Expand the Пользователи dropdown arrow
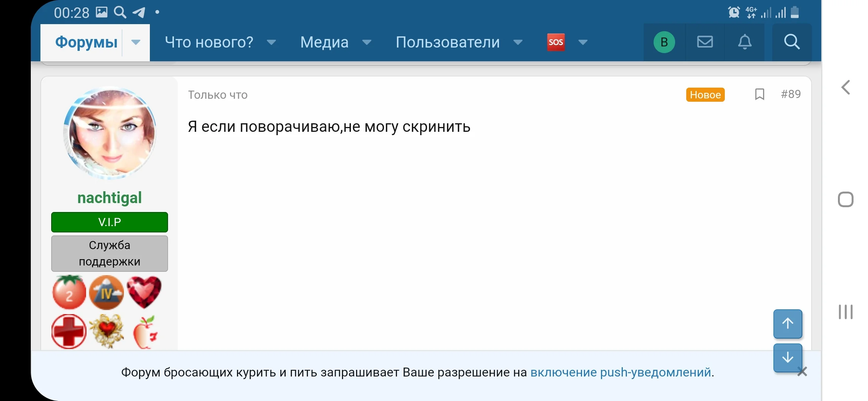This screenshot has width=868, height=401. (x=518, y=42)
